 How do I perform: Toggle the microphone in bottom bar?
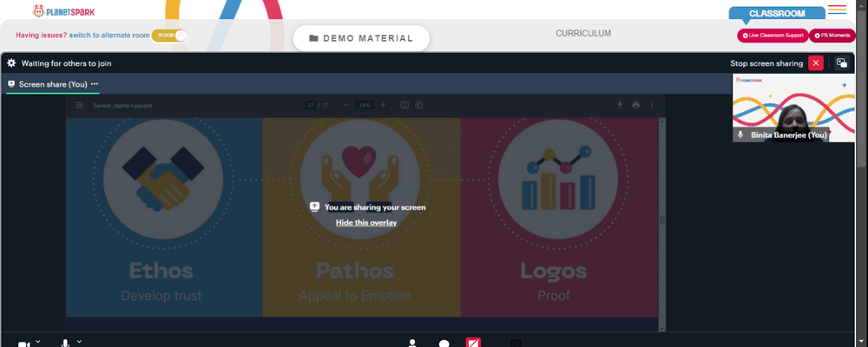(65, 344)
